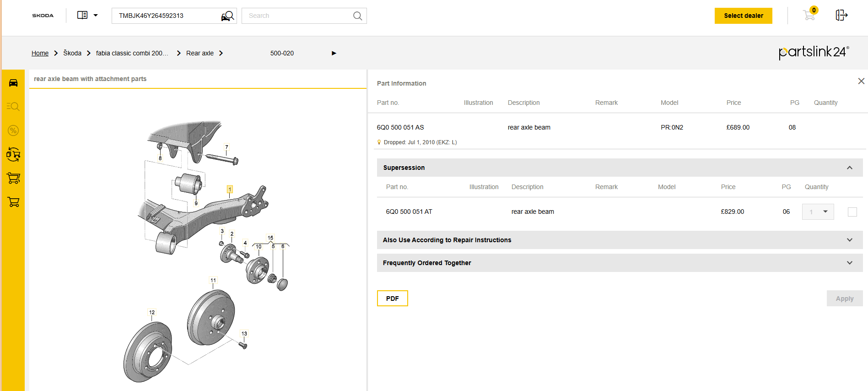This screenshot has width=868, height=391.
Task: Open vehicle parts exchange sidebar icon
Action: pos(13,154)
